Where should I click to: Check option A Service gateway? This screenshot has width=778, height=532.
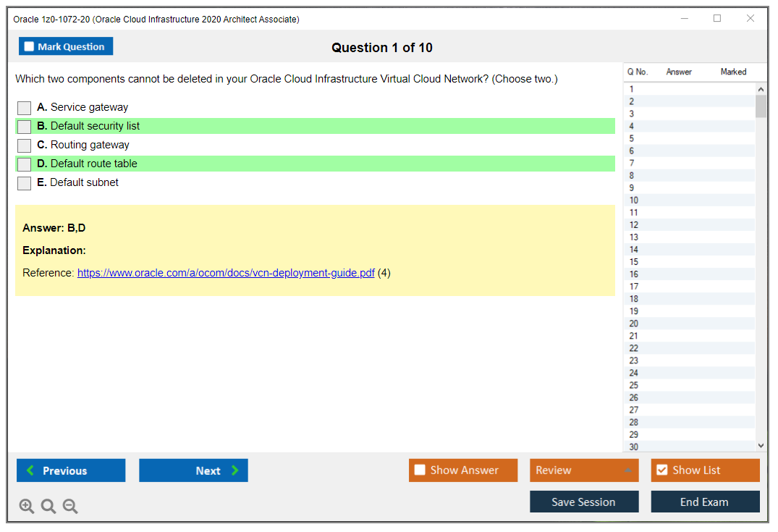(25, 108)
